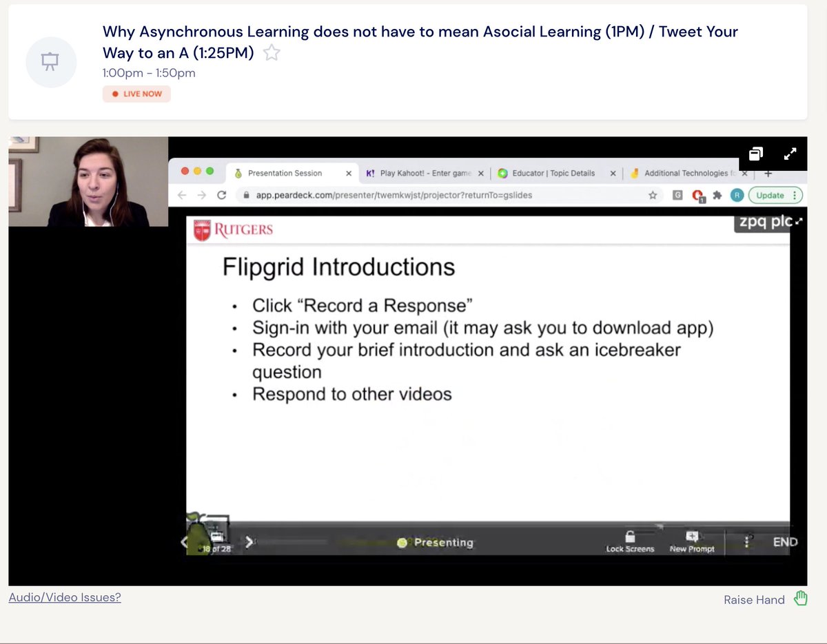
Task: Click the icebreaker question bullet text
Action: [x=466, y=360]
